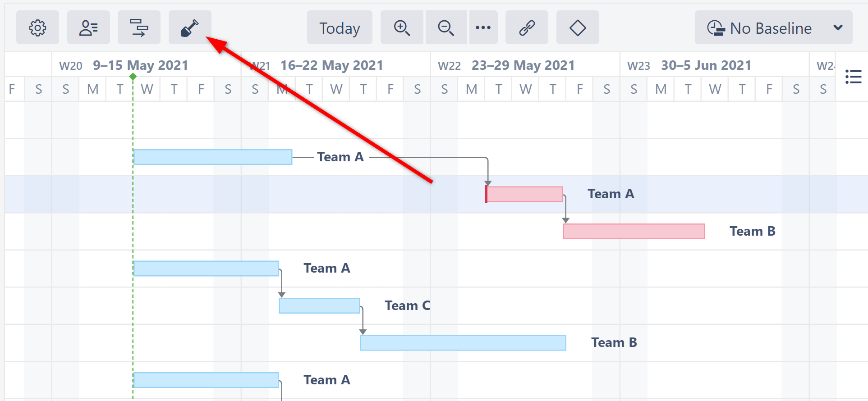Toggle the list legend icon at right
Image resolution: width=868 pixels, height=401 pixels.
853,77
